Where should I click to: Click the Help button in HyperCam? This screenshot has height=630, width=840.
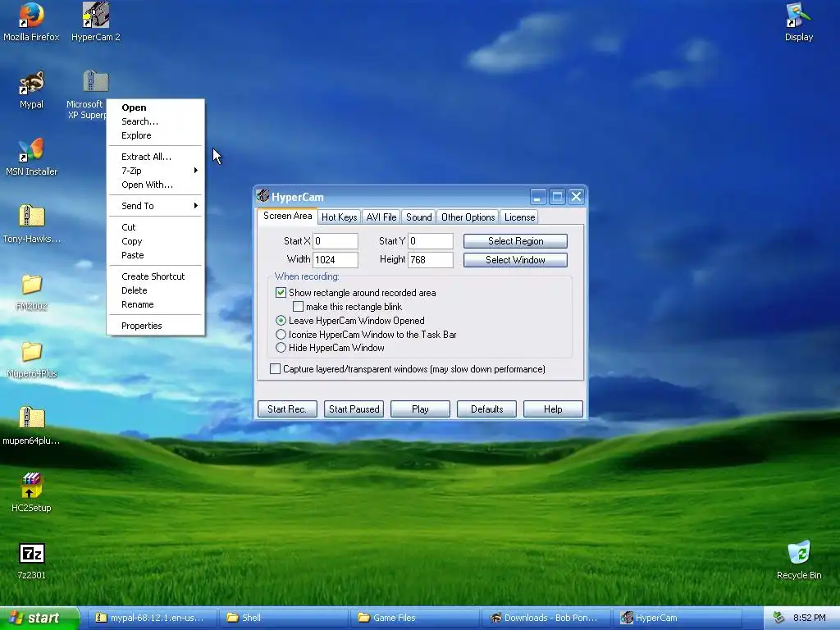pyautogui.click(x=553, y=409)
